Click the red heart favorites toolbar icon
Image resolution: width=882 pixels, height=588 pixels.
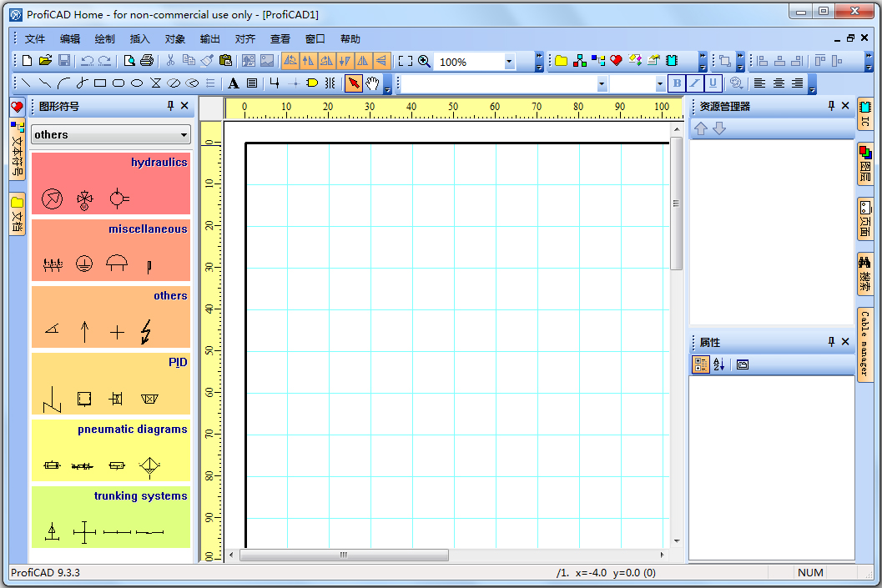tap(616, 60)
